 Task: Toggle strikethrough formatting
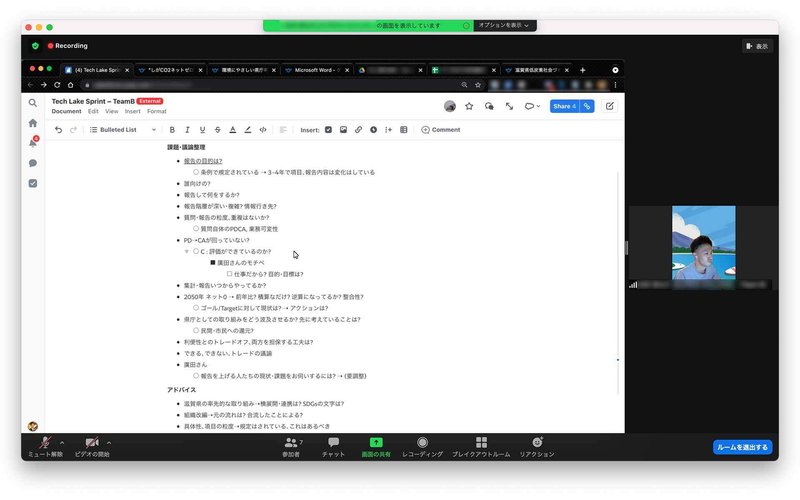[x=217, y=130]
